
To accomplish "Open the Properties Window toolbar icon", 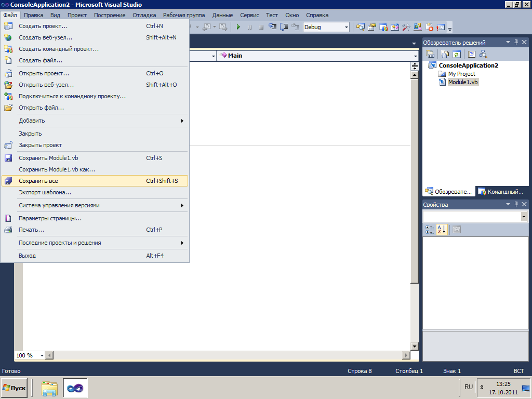I will [x=372, y=27].
